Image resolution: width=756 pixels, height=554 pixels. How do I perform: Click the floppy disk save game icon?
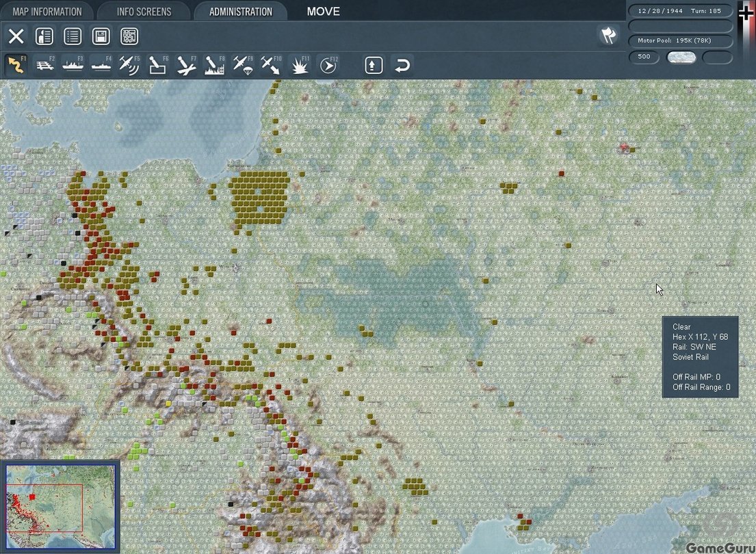click(x=101, y=36)
